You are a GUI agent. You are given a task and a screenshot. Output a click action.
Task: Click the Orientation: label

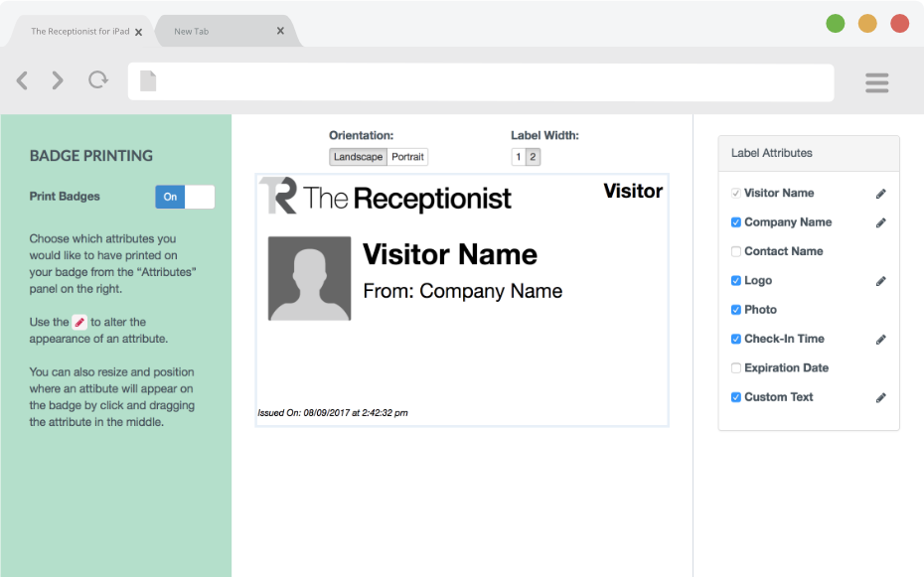(x=362, y=135)
